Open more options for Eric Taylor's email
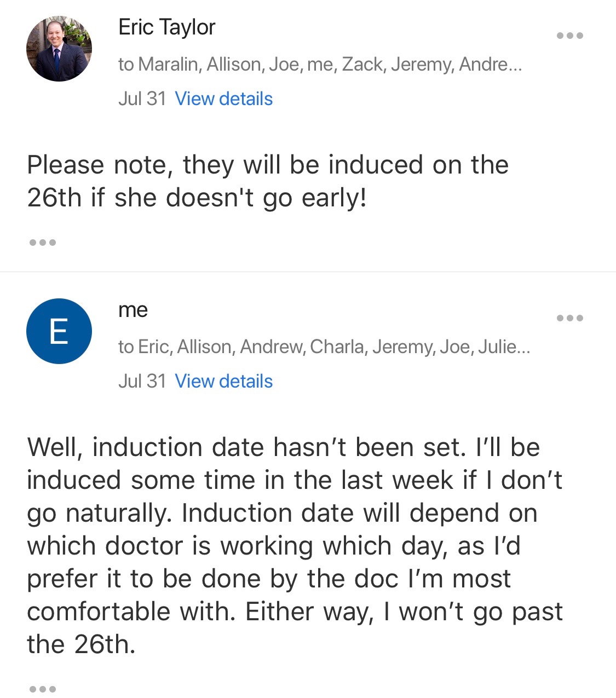The image size is (616, 698). click(569, 36)
